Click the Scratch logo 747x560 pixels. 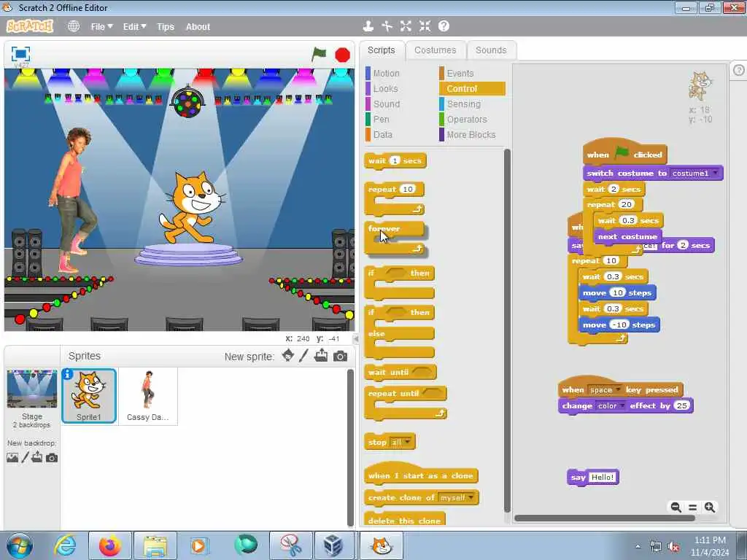point(29,26)
